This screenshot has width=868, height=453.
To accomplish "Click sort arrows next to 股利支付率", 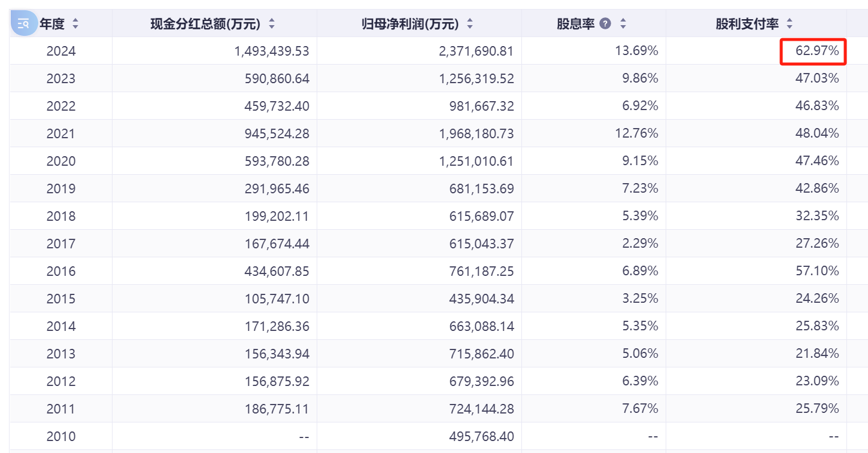I will click(790, 24).
